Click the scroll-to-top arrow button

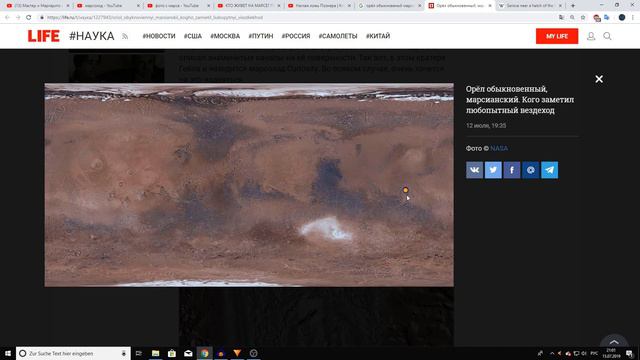point(613,342)
